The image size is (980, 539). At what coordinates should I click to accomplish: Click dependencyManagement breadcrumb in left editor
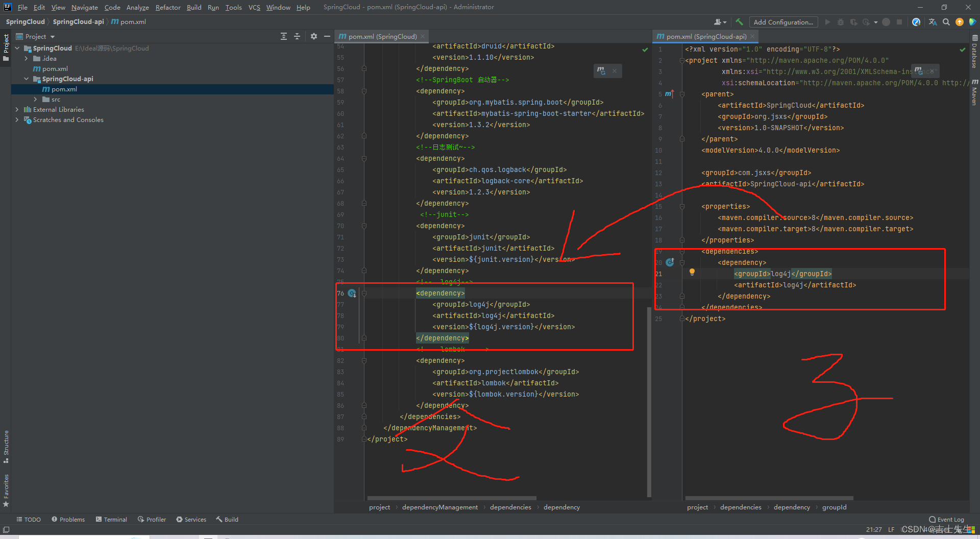[440, 507]
